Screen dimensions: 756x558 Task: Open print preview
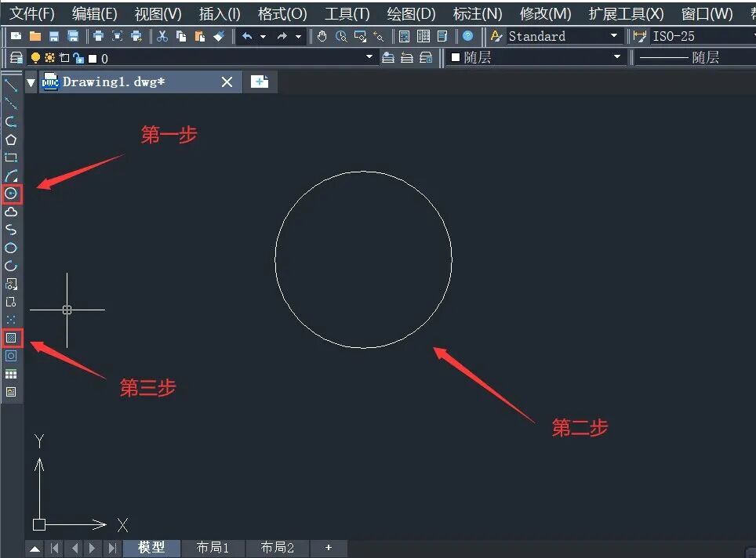click(117, 36)
